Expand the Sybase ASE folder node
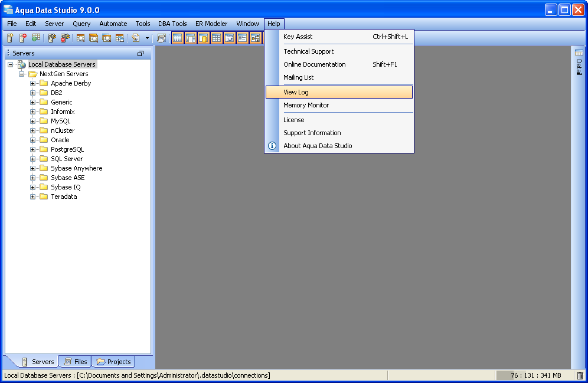The height and width of the screenshot is (383, 588). [32, 178]
